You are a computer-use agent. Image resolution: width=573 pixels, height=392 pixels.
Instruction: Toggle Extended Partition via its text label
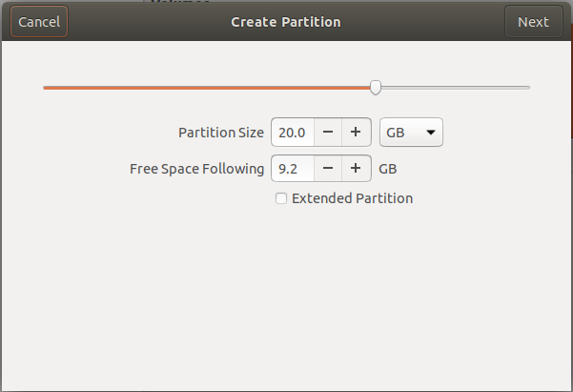click(x=352, y=198)
